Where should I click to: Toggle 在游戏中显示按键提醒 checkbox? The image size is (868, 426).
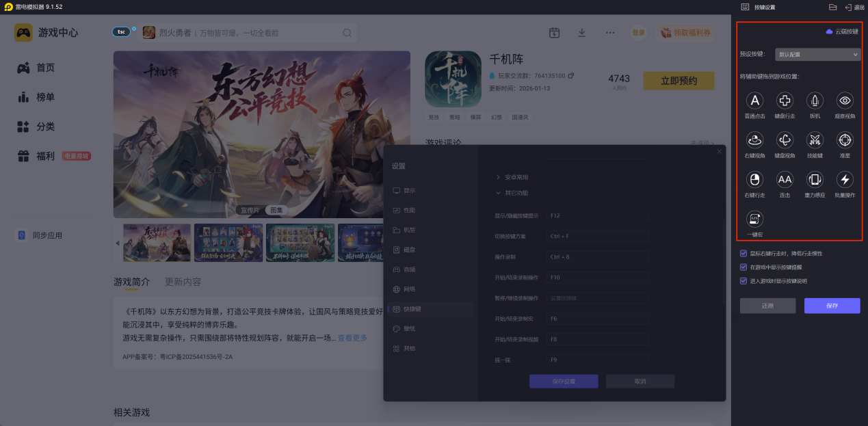[744, 267]
